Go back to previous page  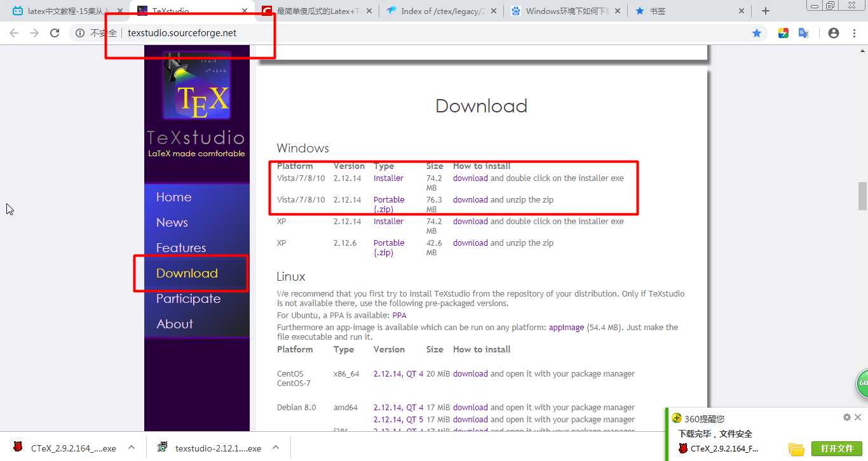(x=14, y=33)
